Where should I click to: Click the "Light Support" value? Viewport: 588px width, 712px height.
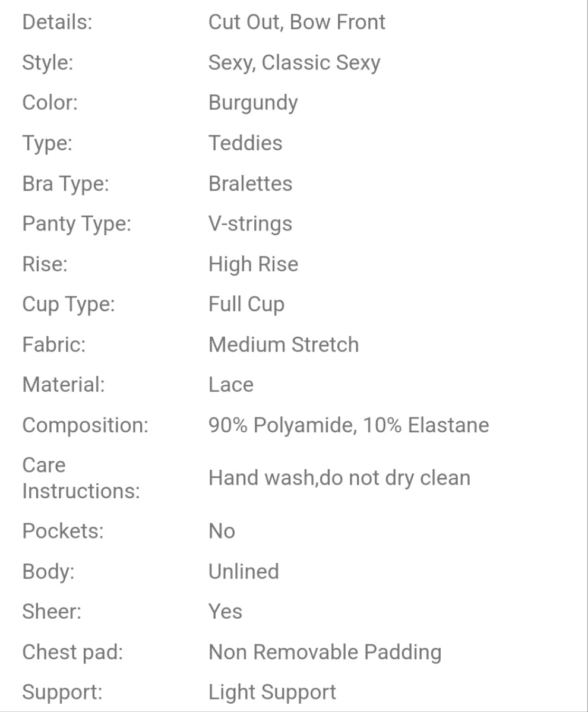pyautogui.click(x=272, y=692)
